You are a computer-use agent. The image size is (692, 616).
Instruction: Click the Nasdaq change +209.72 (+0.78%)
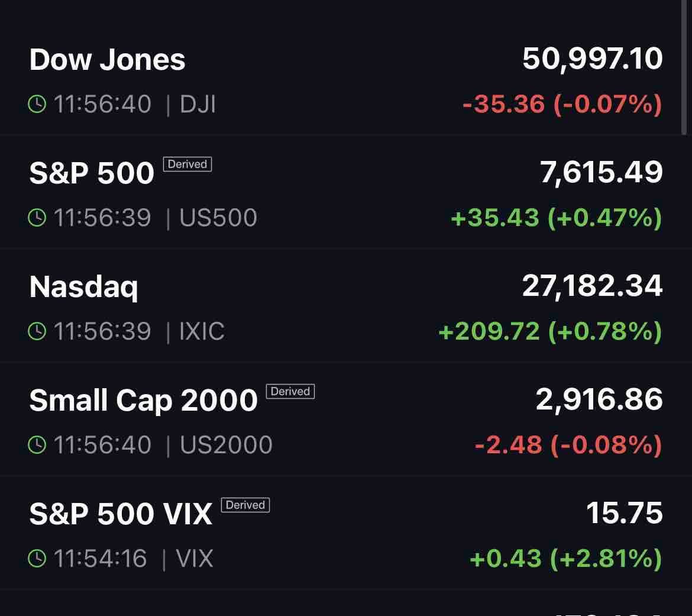(x=550, y=331)
